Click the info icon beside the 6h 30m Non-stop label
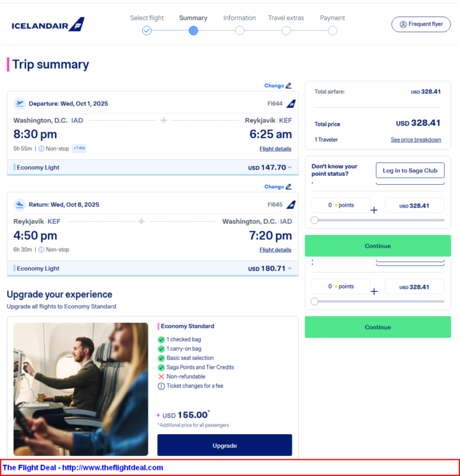This screenshot has width=460, height=476. (41, 249)
